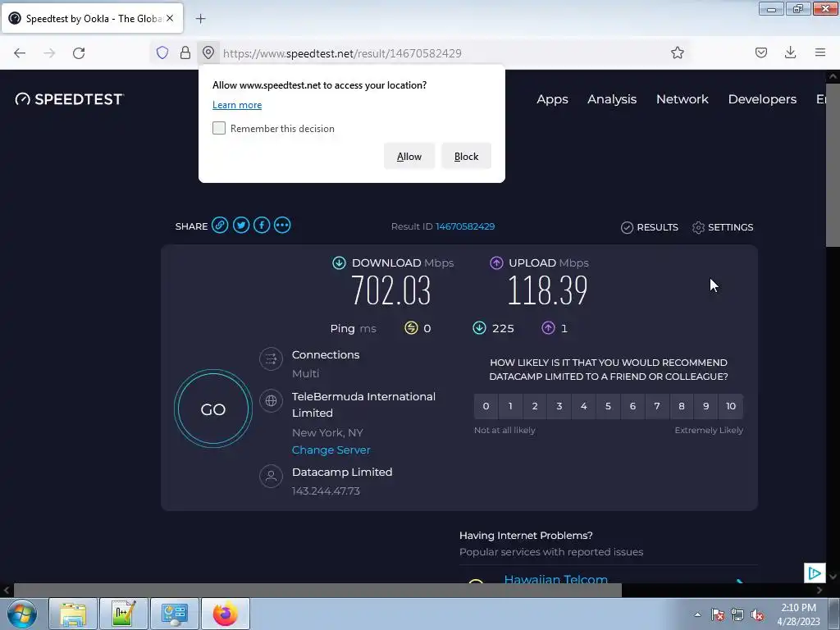The width and height of the screenshot is (840, 630).
Task: Click the IP address 143.244.47.73
Action: coord(326,491)
